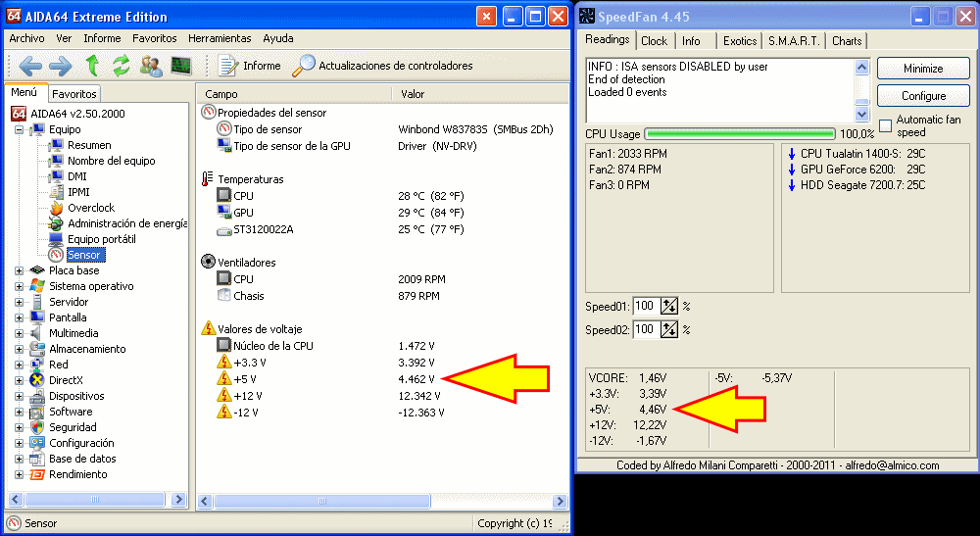Expand the Placa base node
980x536 pixels.
19,270
